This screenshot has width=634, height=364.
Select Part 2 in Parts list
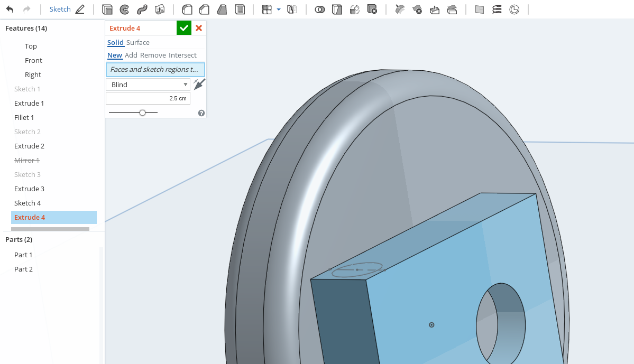click(23, 269)
